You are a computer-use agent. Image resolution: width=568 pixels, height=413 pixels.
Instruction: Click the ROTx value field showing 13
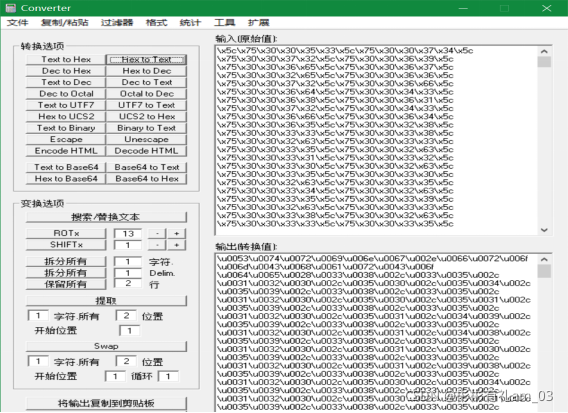(x=128, y=234)
